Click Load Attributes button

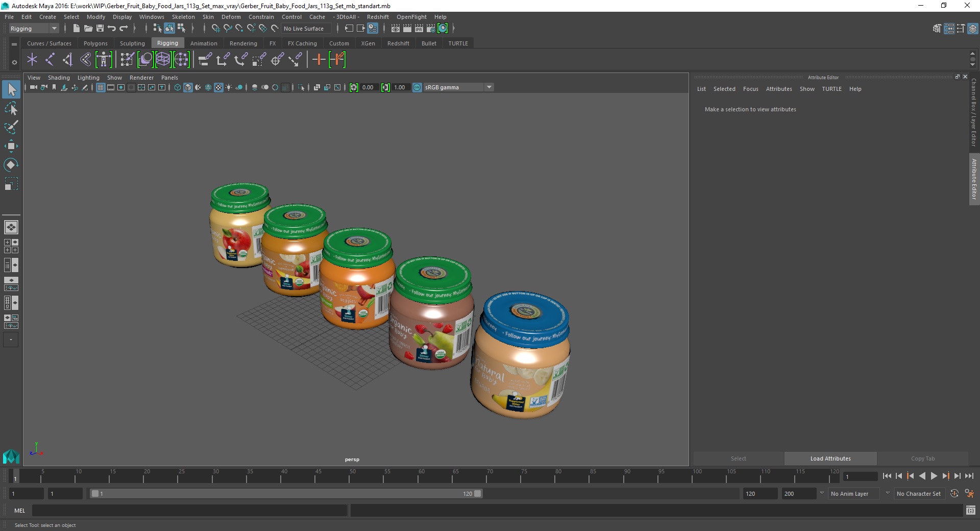coord(830,458)
